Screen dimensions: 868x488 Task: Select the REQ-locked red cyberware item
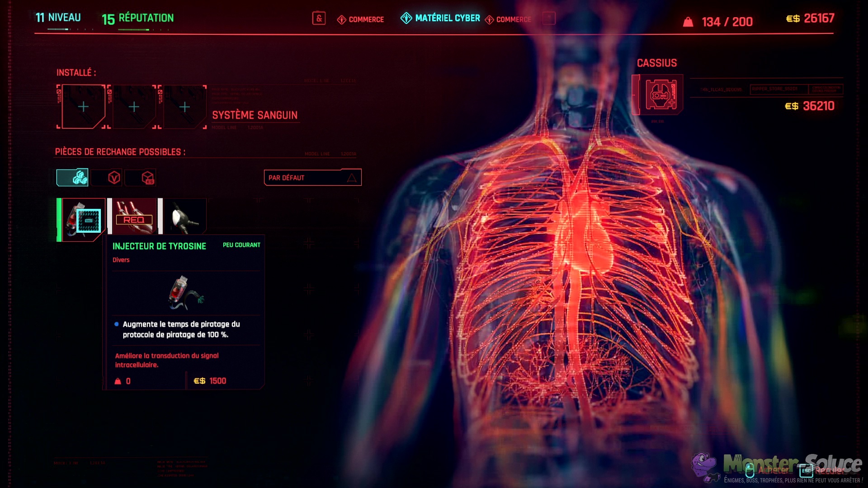click(x=134, y=216)
